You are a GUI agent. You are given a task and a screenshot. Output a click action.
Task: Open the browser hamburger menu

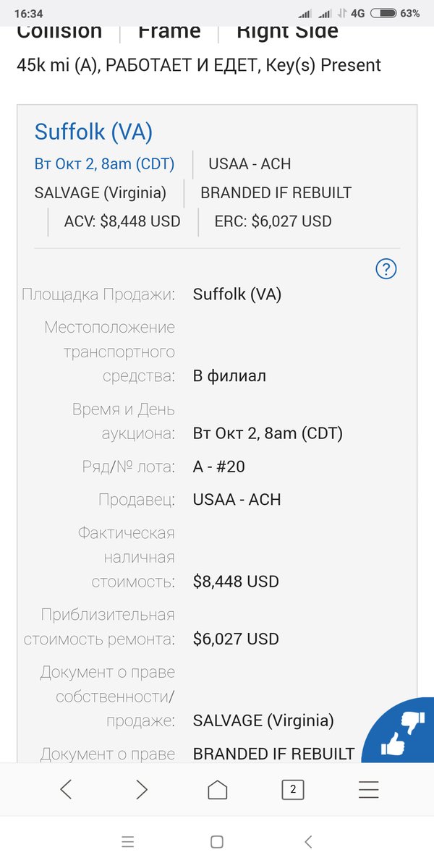pos(368,789)
